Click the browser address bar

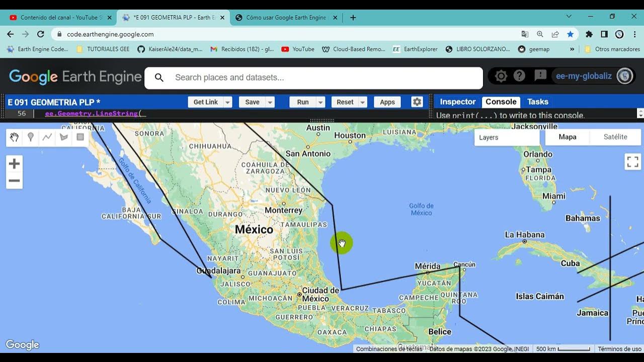coord(287,34)
